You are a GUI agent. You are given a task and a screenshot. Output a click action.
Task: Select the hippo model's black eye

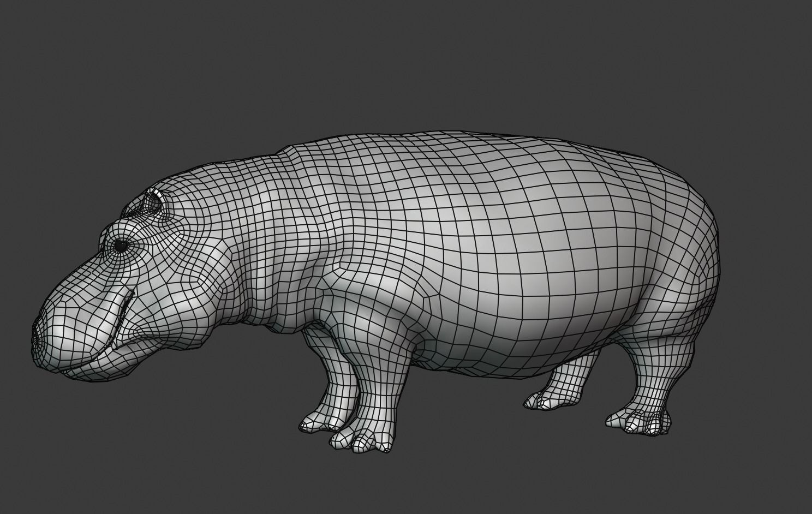[121, 247]
